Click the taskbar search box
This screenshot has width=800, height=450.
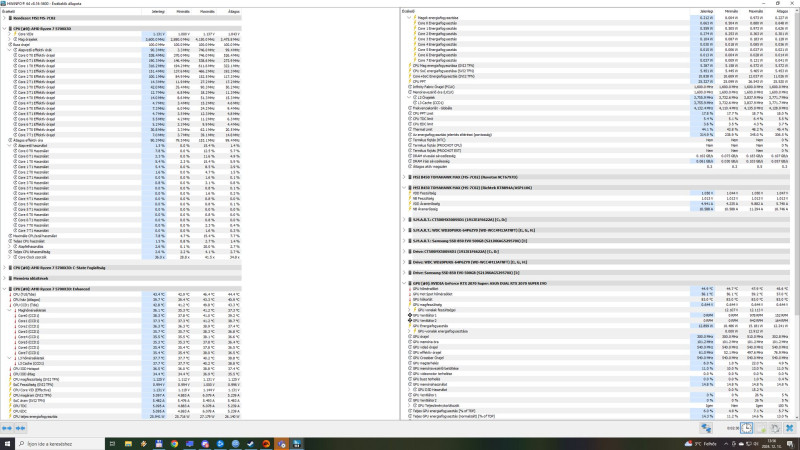[60, 444]
